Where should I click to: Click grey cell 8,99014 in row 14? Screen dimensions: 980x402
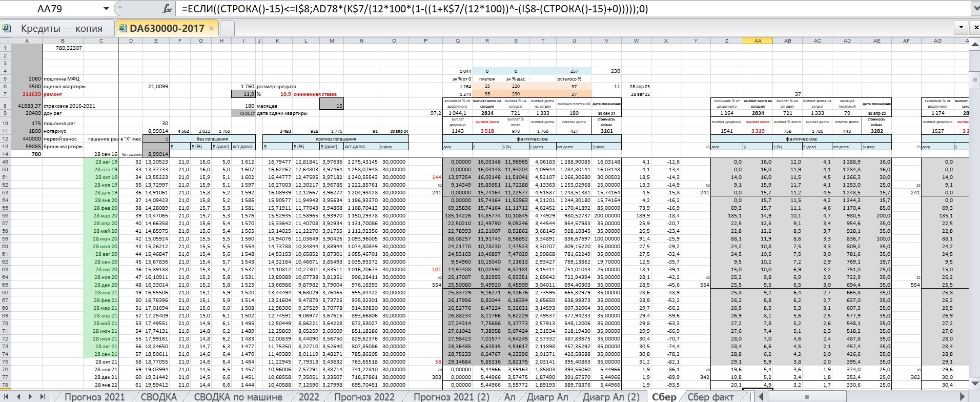click(156, 154)
